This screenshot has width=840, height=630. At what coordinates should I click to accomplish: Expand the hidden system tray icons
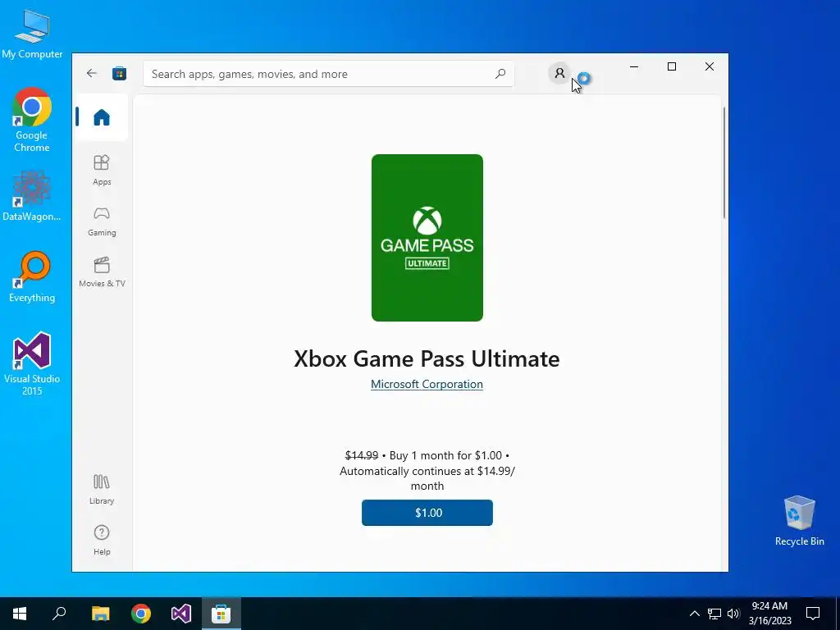[x=694, y=614]
